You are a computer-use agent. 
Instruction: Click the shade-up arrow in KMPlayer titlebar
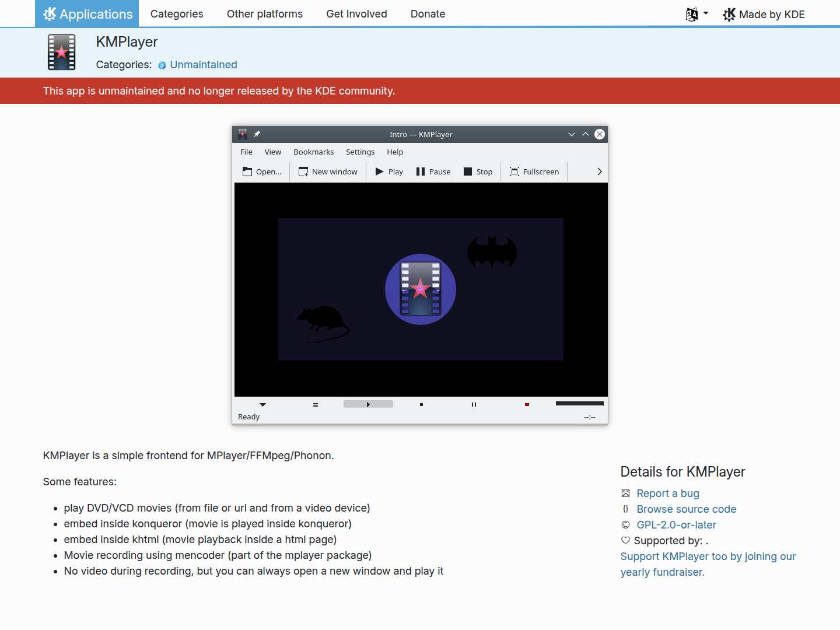(x=586, y=134)
